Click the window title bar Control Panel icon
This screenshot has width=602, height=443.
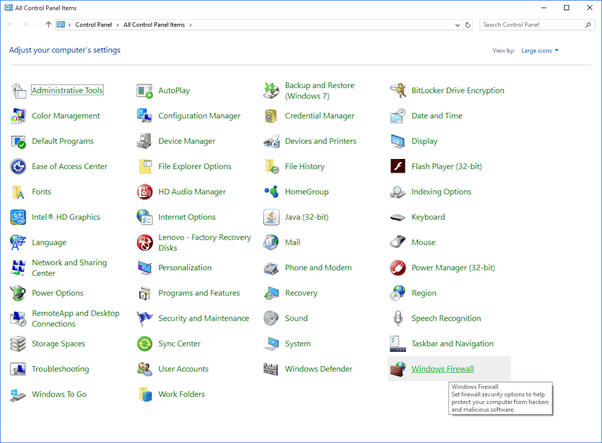pos(8,8)
